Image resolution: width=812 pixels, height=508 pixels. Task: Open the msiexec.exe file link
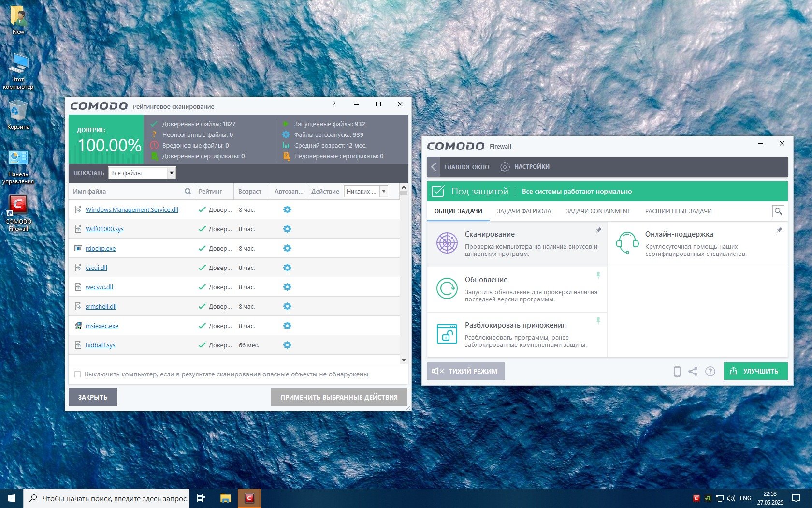(102, 326)
